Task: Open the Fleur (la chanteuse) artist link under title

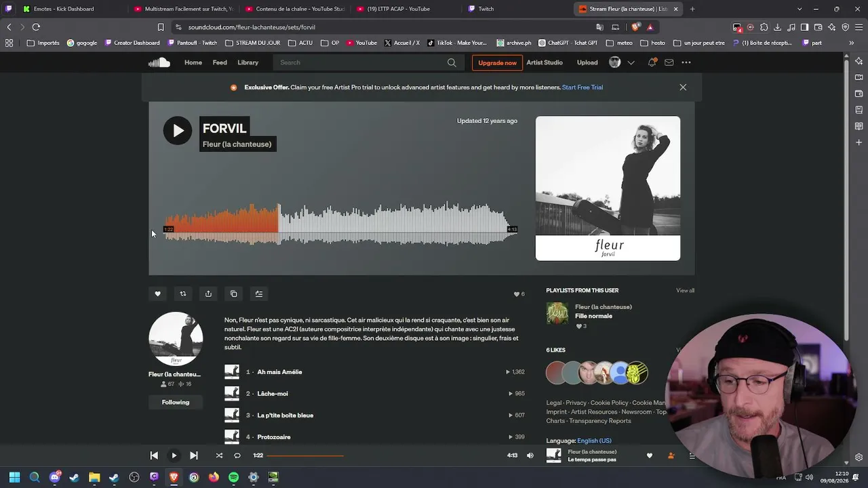Action: 237,144
